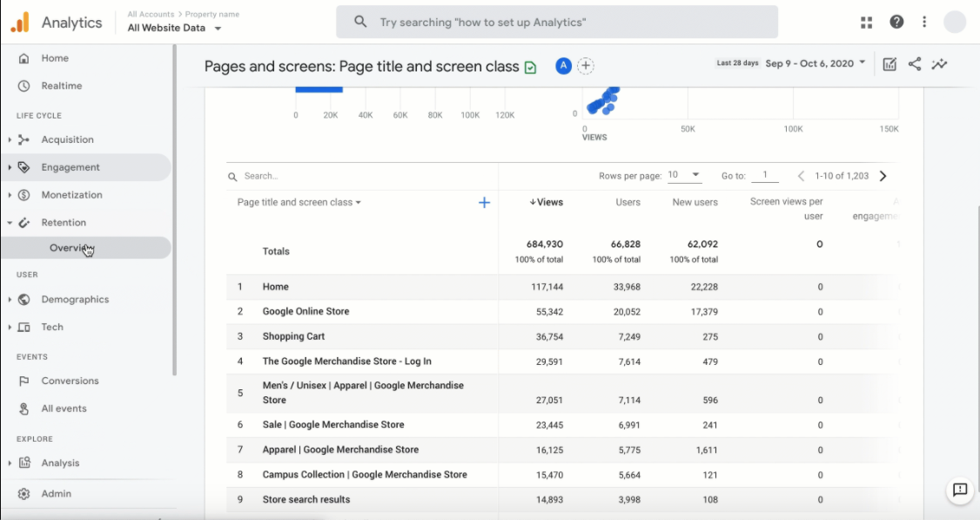Expand the Engagement section arrow
The height and width of the screenshot is (520, 980).
10,167
